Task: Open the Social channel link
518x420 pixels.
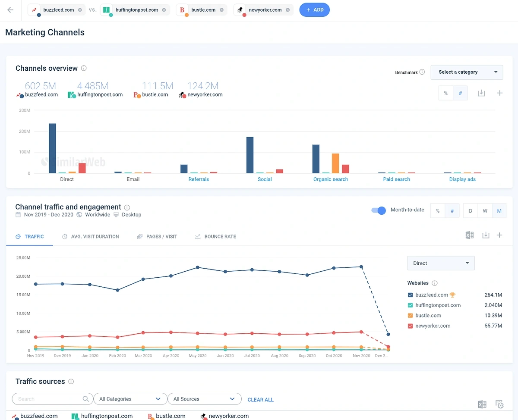Action: click(x=265, y=179)
